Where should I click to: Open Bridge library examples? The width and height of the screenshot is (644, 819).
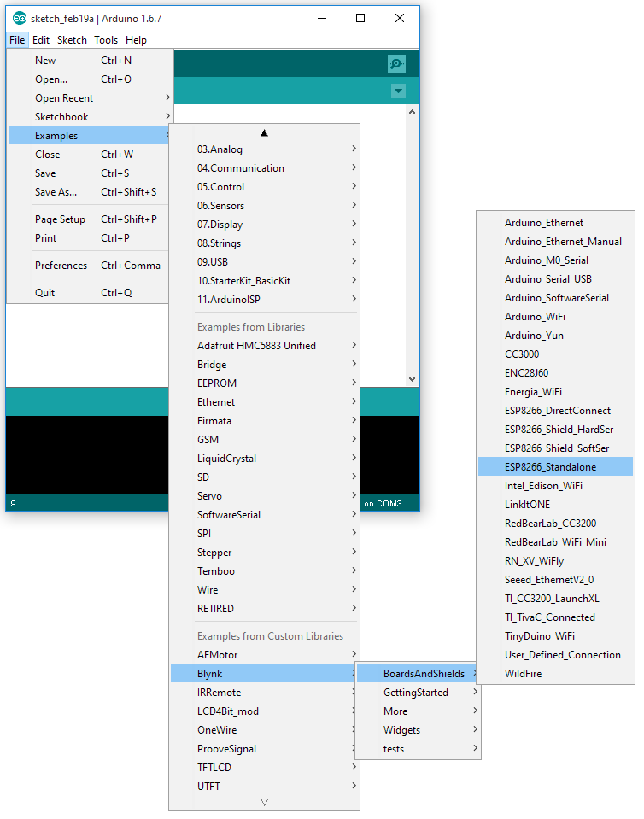click(x=264, y=365)
